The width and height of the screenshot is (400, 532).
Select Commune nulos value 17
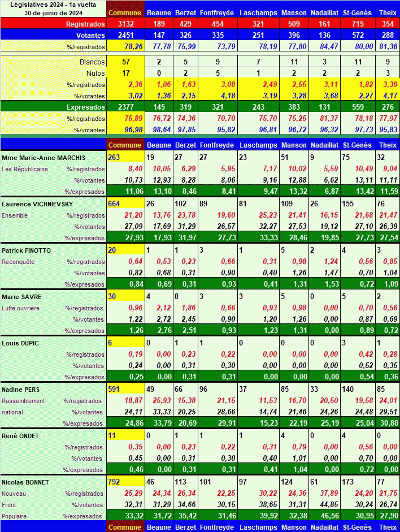tap(126, 73)
